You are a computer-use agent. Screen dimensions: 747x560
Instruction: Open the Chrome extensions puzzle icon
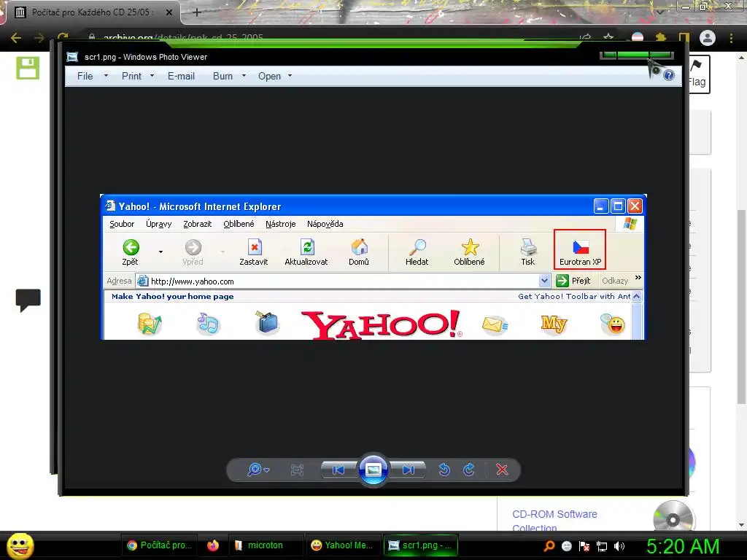pyautogui.click(x=661, y=38)
